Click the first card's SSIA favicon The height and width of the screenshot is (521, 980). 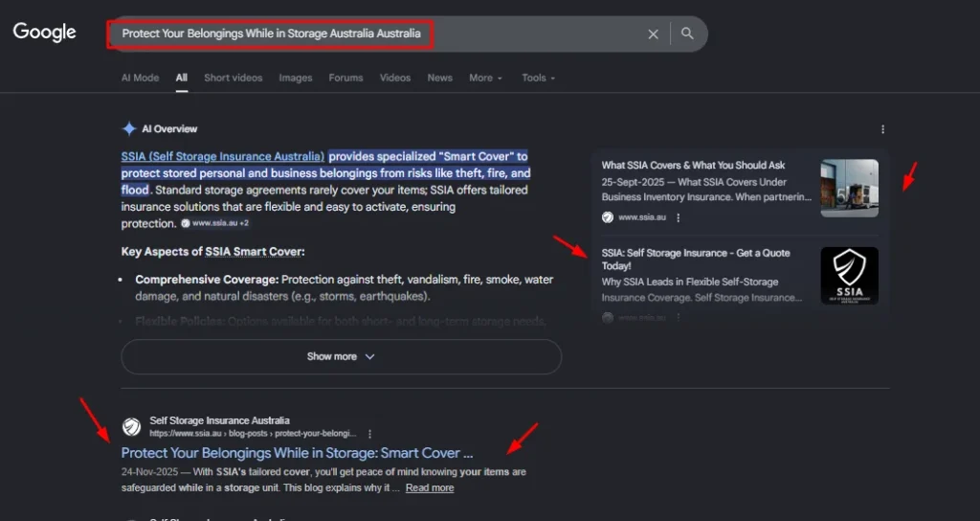click(x=608, y=217)
